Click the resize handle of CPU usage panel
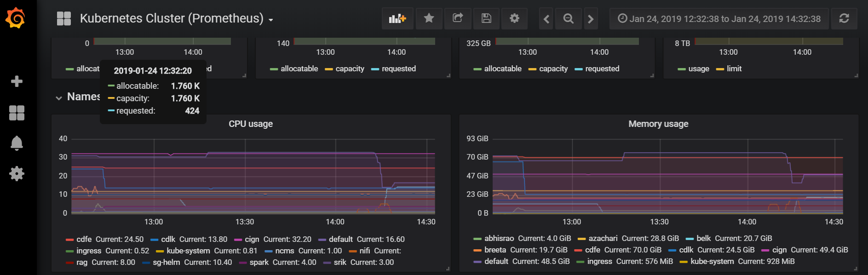This screenshot has width=868, height=275. pyautogui.click(x=448, y=269)
